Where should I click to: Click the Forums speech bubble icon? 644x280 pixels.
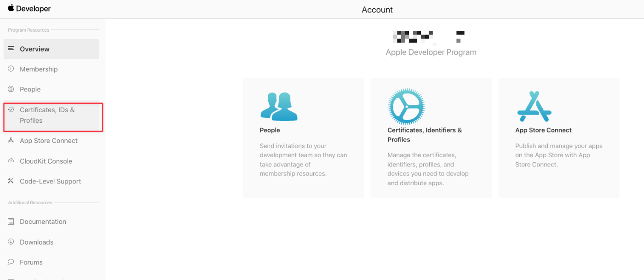pos(11,262)
